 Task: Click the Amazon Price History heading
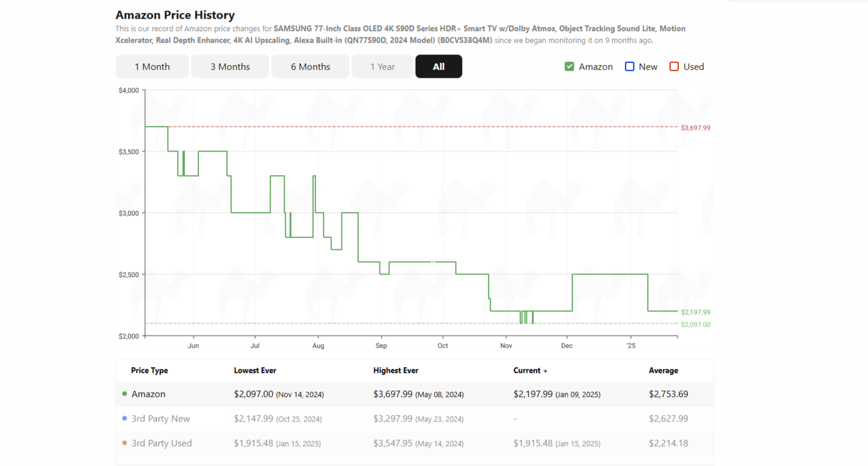pyautogui.click(x=175, y=15)
